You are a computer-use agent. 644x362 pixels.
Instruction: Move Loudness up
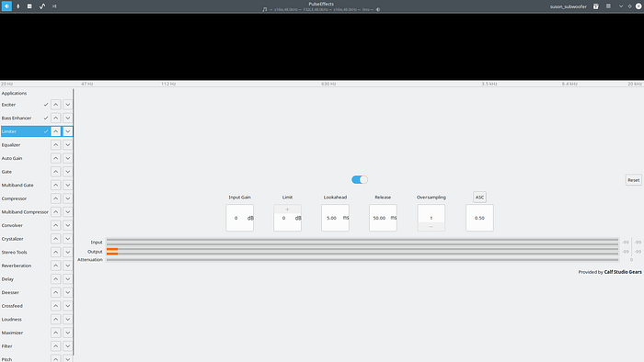pos(56,320)
